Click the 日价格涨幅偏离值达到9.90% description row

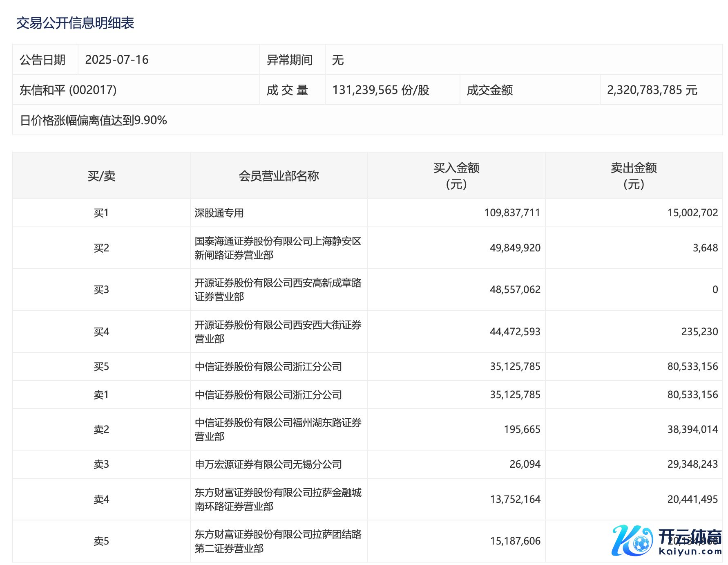pyautogui.click(x=94, y=120)
